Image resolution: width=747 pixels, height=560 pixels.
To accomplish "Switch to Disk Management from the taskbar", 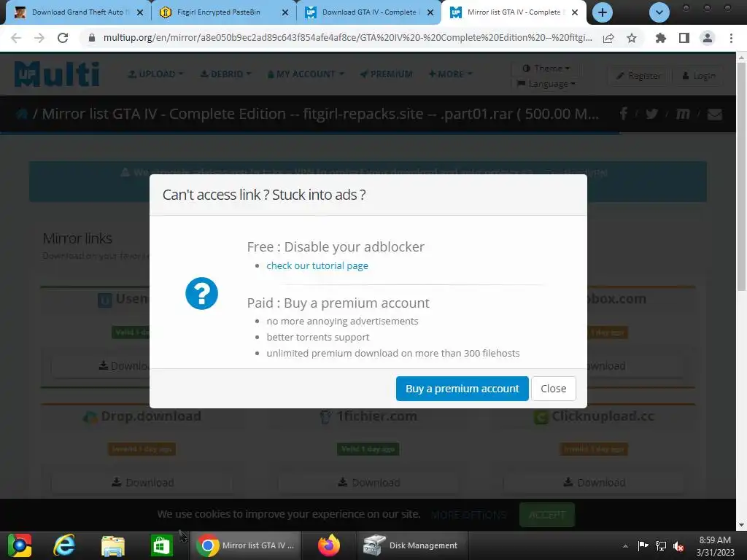I will 411,545.
